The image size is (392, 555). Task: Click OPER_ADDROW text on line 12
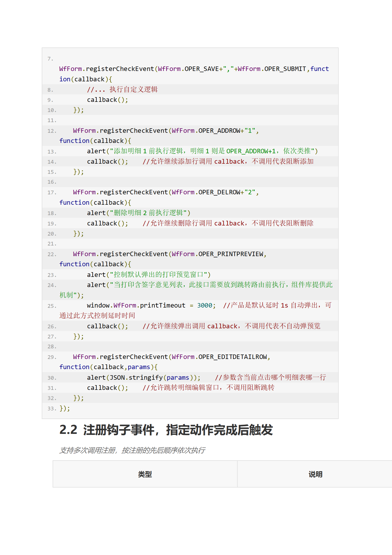tap(219, 131)
